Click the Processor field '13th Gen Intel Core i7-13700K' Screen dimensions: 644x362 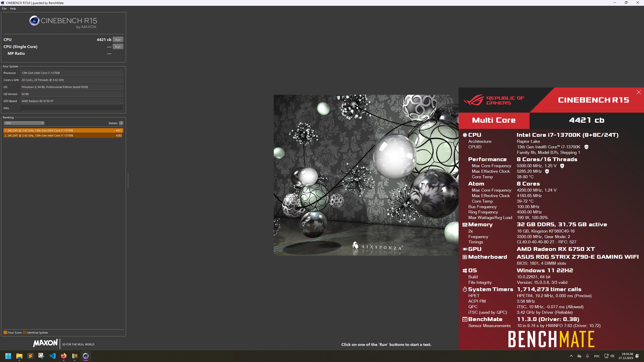pyautogui.click(x=72, y=73)
